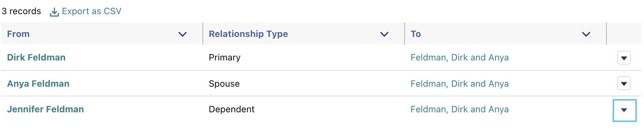Sort by the Relationship Type header label
Screen dimensions: 644x133
248,34
